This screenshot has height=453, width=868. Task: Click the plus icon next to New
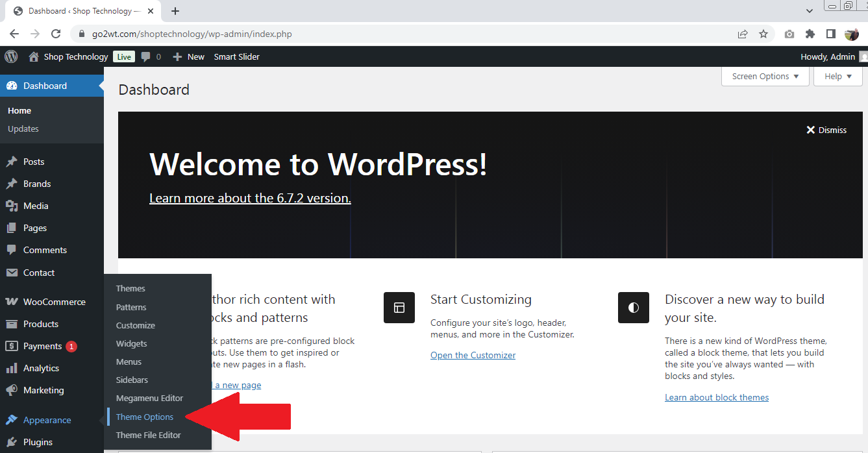pyautogui.click(x=177, y=56)
